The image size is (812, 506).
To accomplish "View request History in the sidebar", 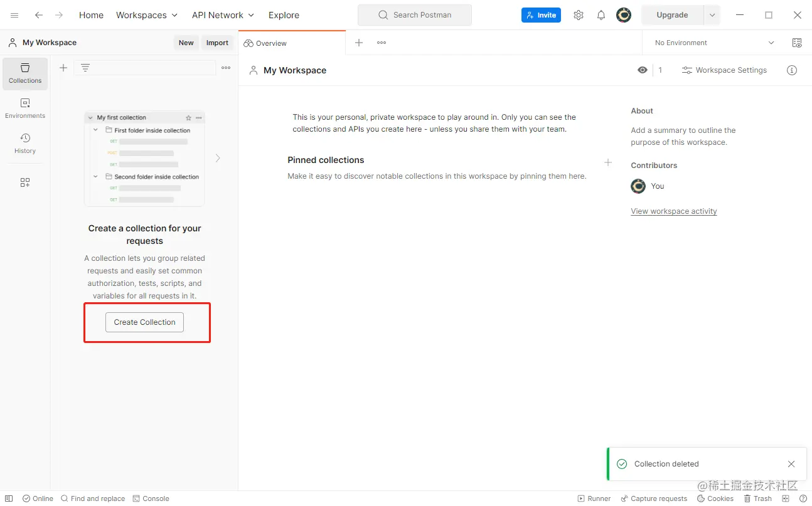I will 25,144.
